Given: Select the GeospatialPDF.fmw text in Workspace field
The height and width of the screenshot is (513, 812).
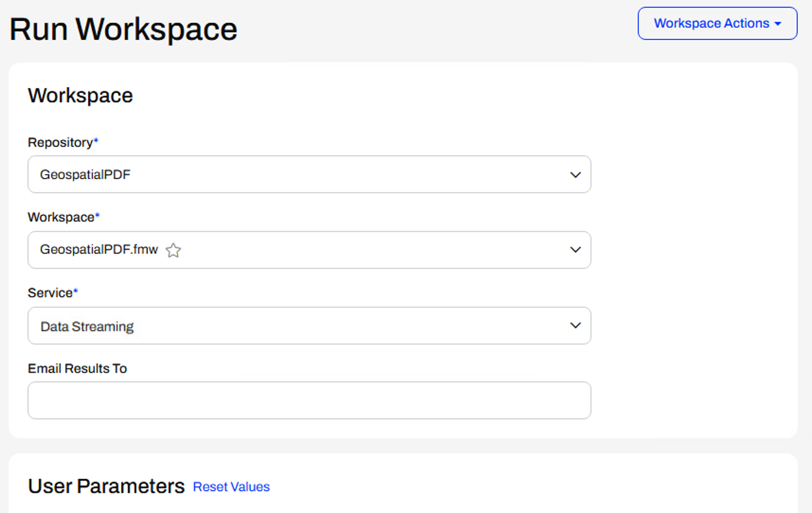Looking at the screenshot, I should (99, 249).
